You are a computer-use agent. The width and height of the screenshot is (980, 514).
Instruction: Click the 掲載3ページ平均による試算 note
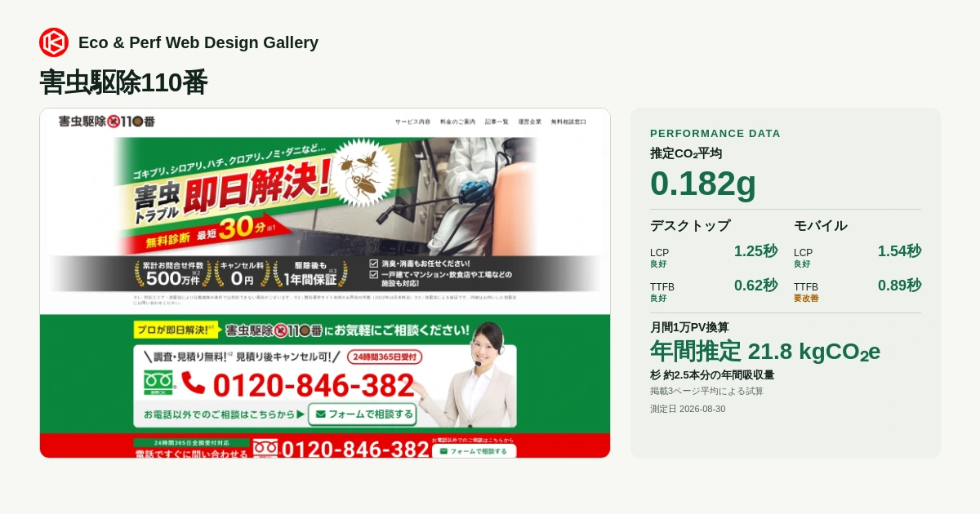tap(706, 392)
